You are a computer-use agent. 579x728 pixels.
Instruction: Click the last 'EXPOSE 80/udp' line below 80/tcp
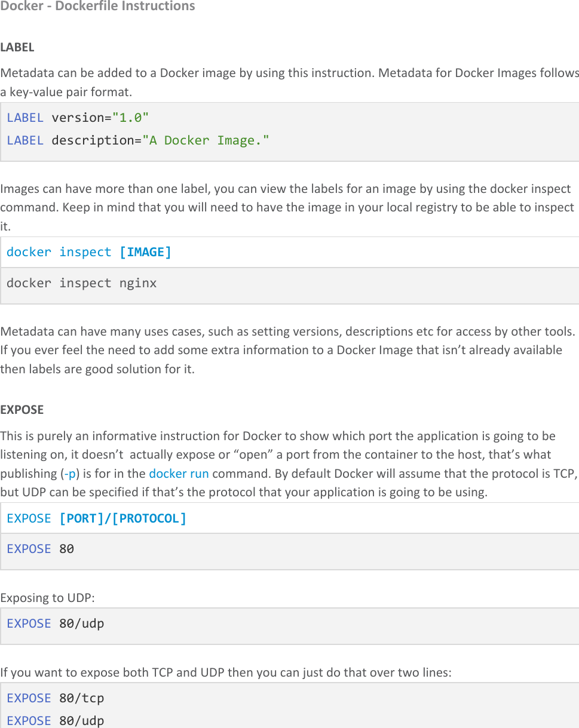[56, 721]
